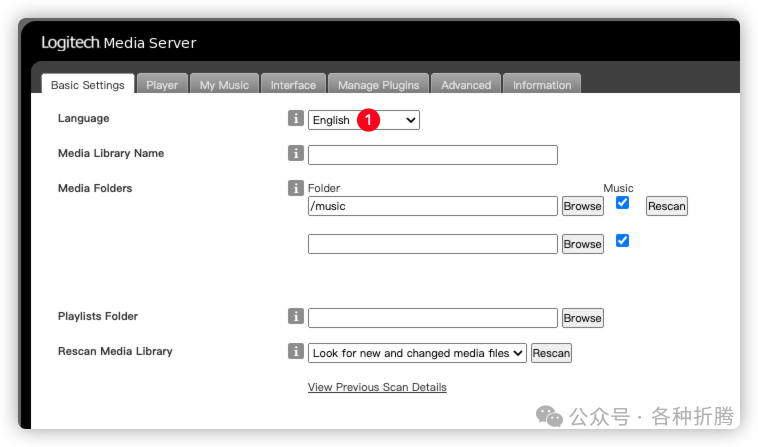Click the Folder column header
This screenshot has height=447, width=758.
click(324, 188)
